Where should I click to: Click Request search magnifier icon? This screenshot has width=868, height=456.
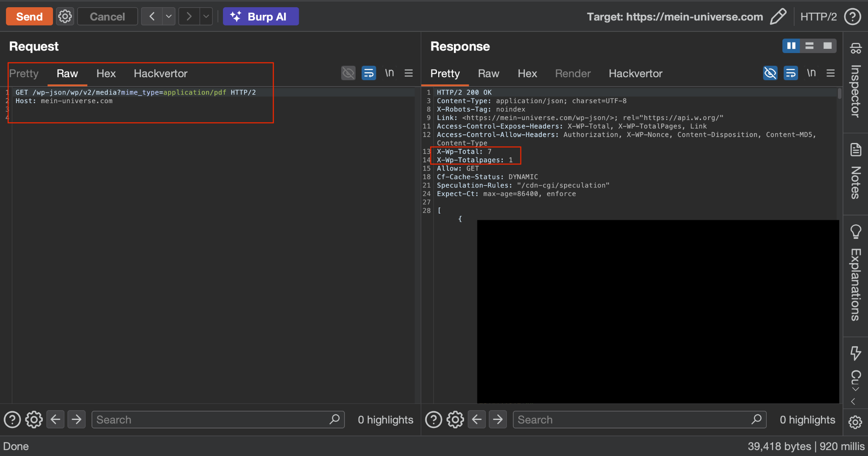click(x=334, y=419)
